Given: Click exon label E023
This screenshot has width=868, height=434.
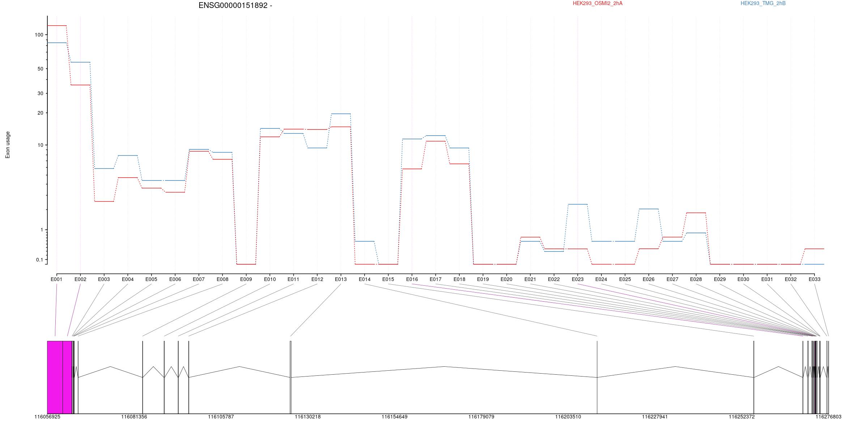Looking at the screenshot, I should [x=578, y=279].
